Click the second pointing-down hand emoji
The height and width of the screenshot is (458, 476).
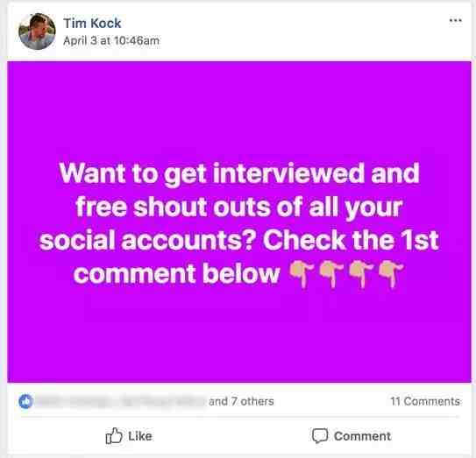point(331,274)
